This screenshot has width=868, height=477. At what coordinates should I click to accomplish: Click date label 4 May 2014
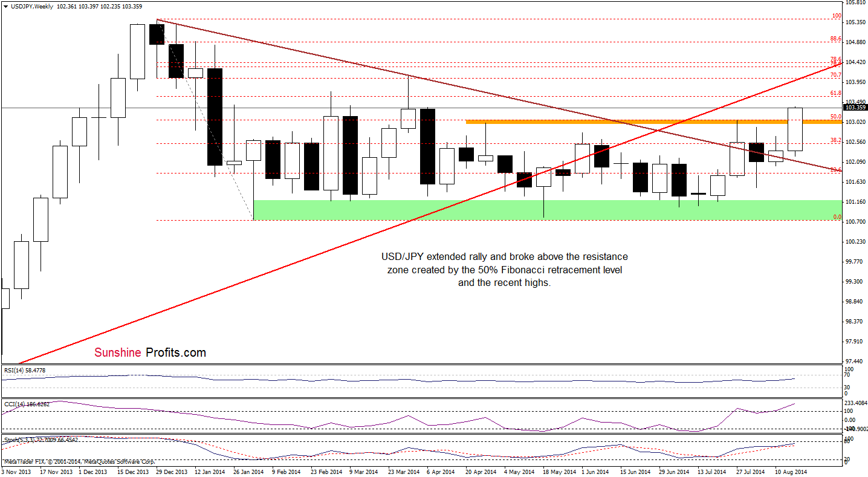[520, 472]
